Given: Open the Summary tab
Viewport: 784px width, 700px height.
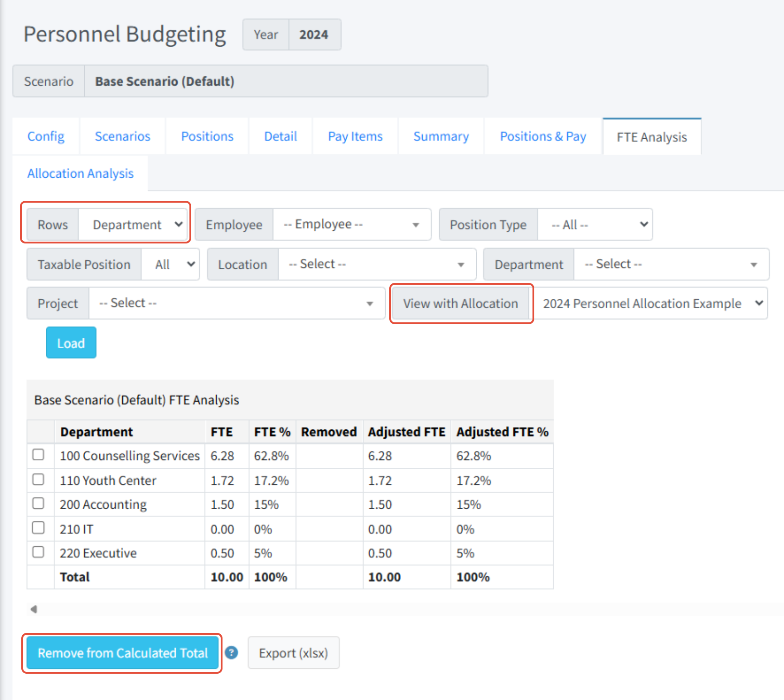Looking at the screenshot, I should tap(441, 136).
